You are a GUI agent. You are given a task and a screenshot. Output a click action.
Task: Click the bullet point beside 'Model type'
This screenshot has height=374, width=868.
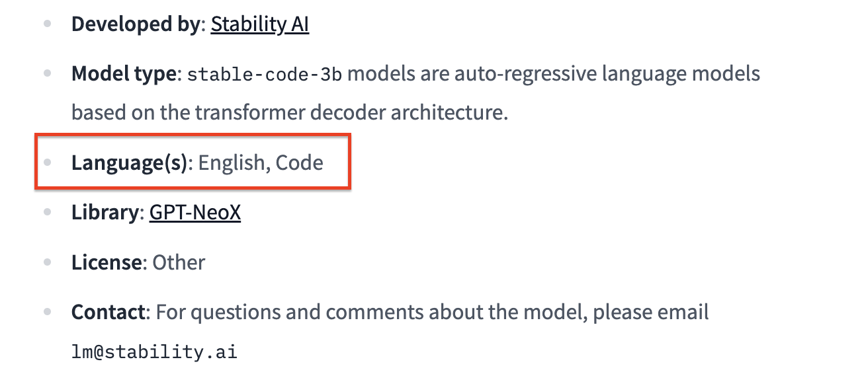47,73
